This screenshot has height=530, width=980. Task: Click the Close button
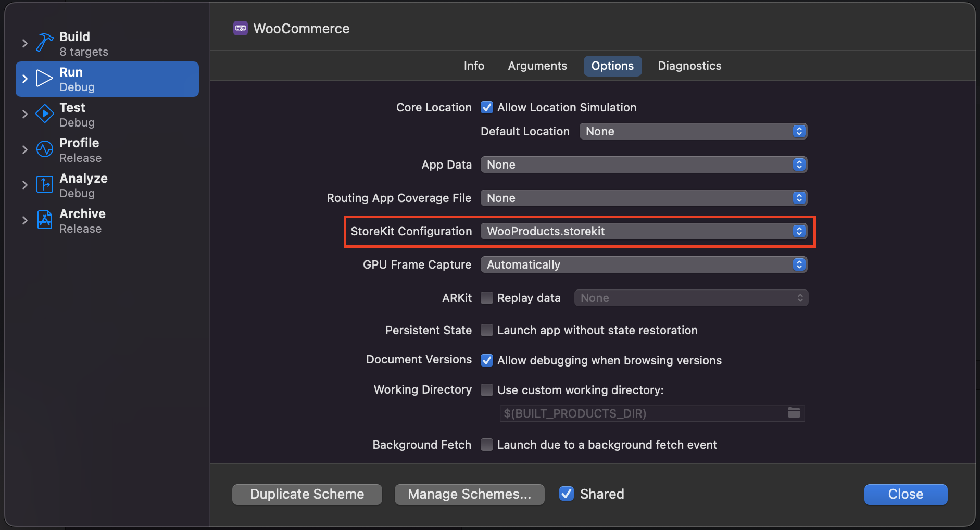[x=906, y=494]
